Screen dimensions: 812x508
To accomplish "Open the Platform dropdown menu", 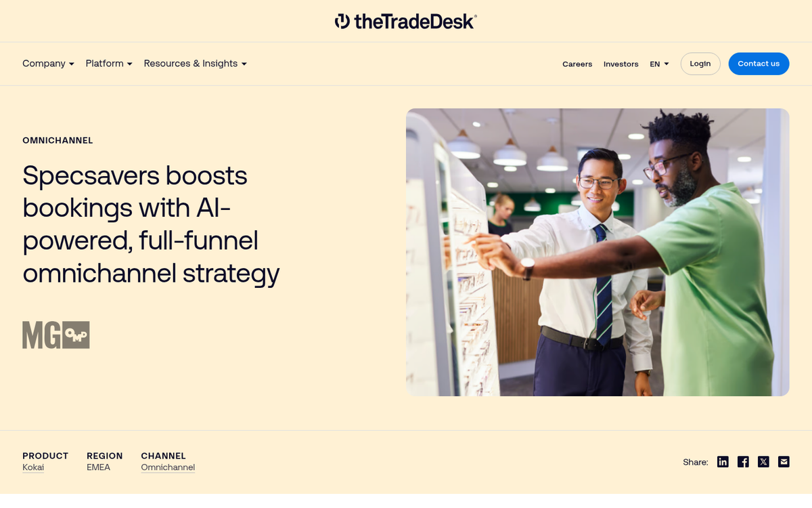I will tap(108, 63).
